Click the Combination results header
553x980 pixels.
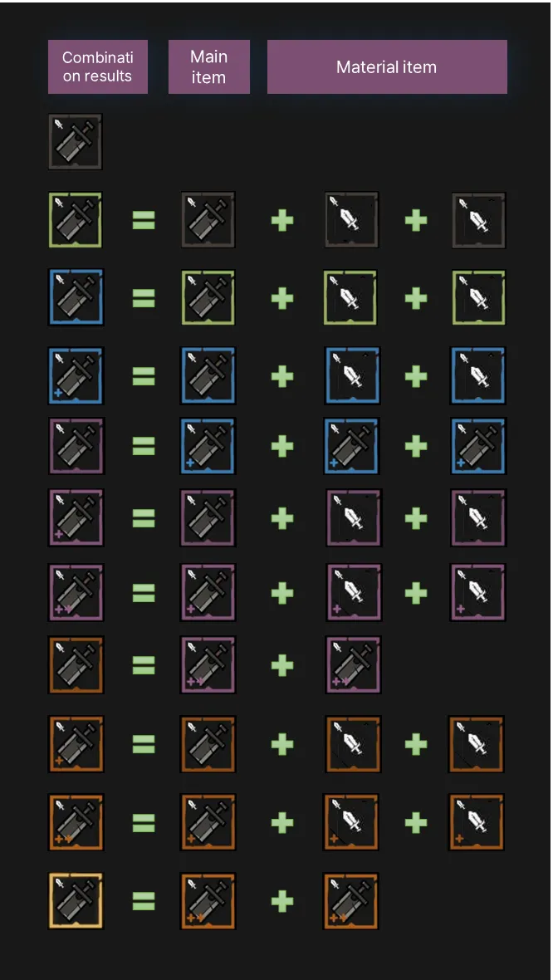tap(97, 67)
